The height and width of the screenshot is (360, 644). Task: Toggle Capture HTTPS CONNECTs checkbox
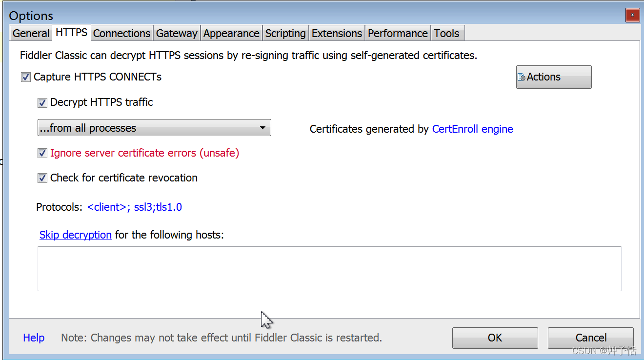pos(26,77)
